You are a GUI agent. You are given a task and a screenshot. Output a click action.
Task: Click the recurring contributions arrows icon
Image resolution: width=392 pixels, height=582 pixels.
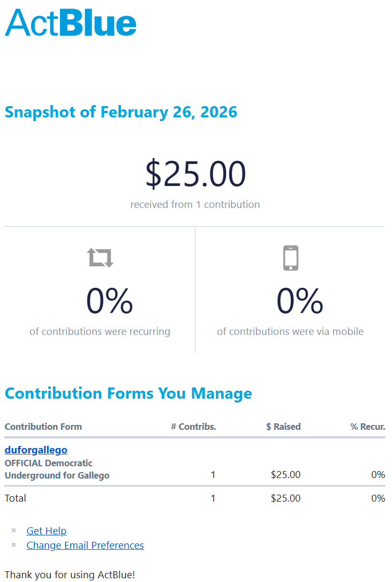101,258
